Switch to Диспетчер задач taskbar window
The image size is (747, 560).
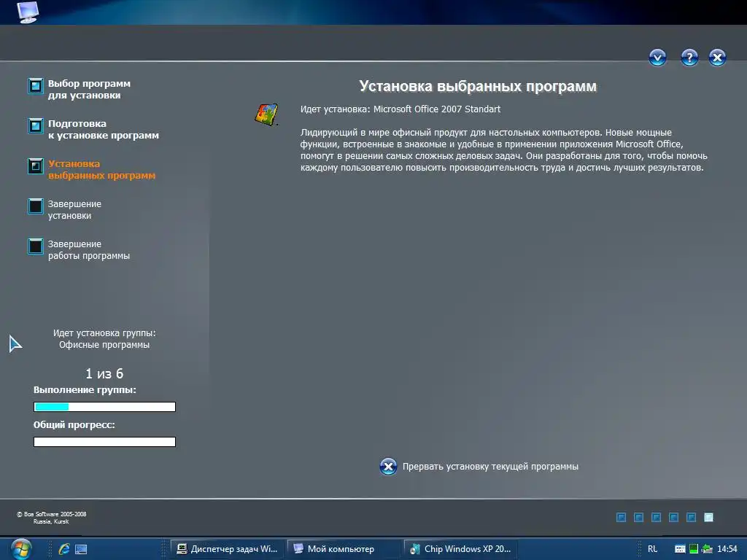click(x=228, y=549)
